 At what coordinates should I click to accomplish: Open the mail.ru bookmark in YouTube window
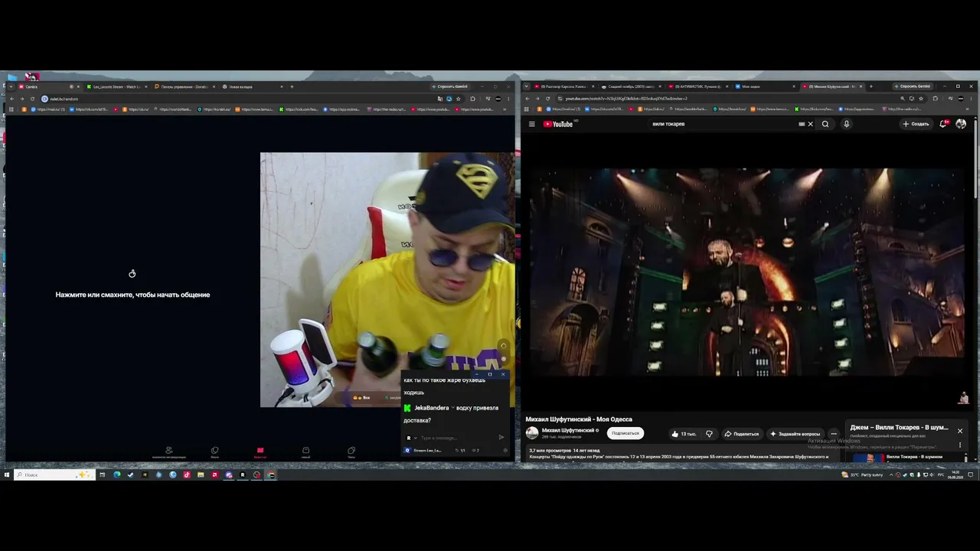563,109
